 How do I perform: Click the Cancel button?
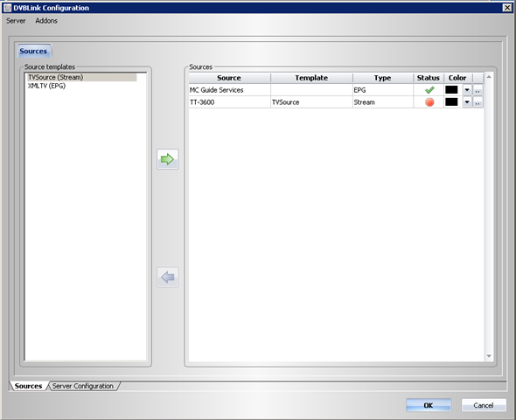click(484, 405)
